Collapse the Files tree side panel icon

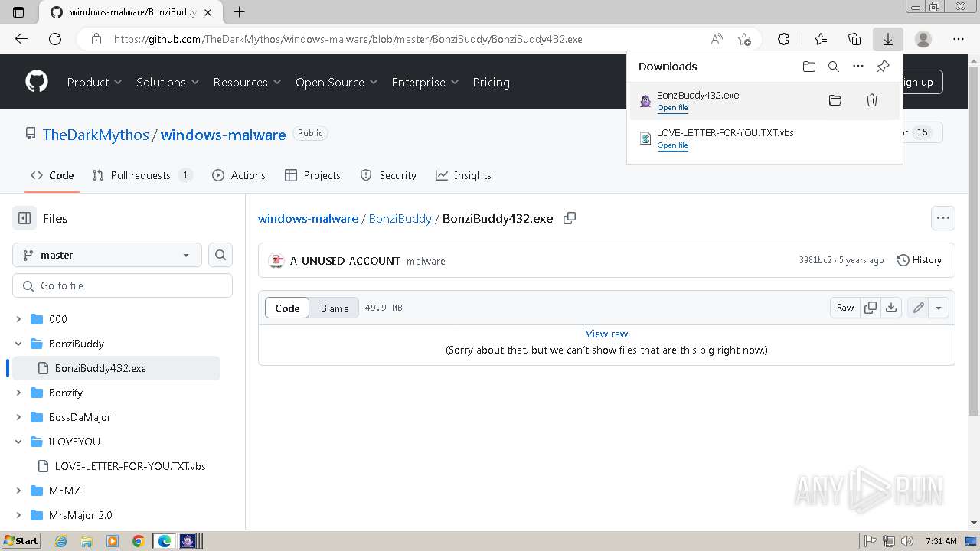pos(24,218)
